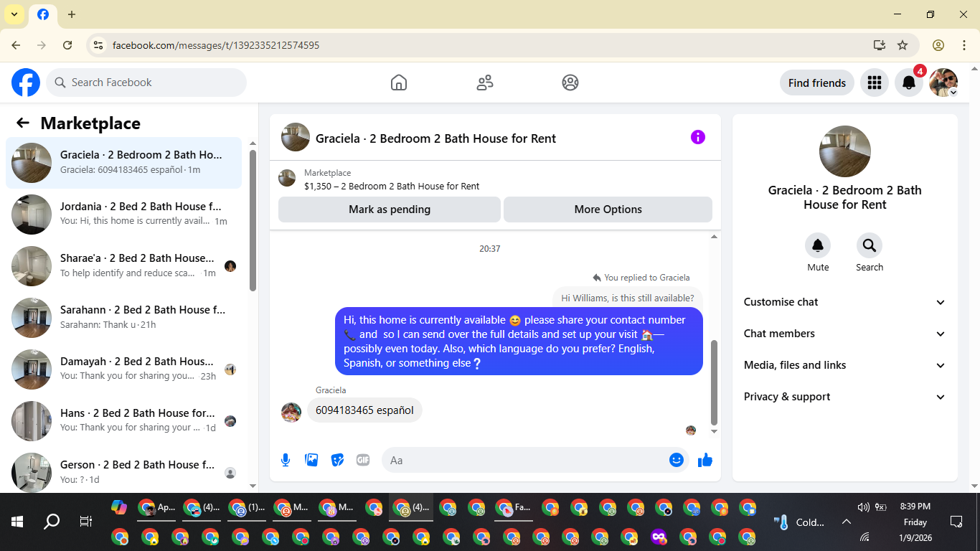Open Hans 2 Bed 2 Bath conversation
The width and height of the screenshot is (980, 551).
pos(124,421)
